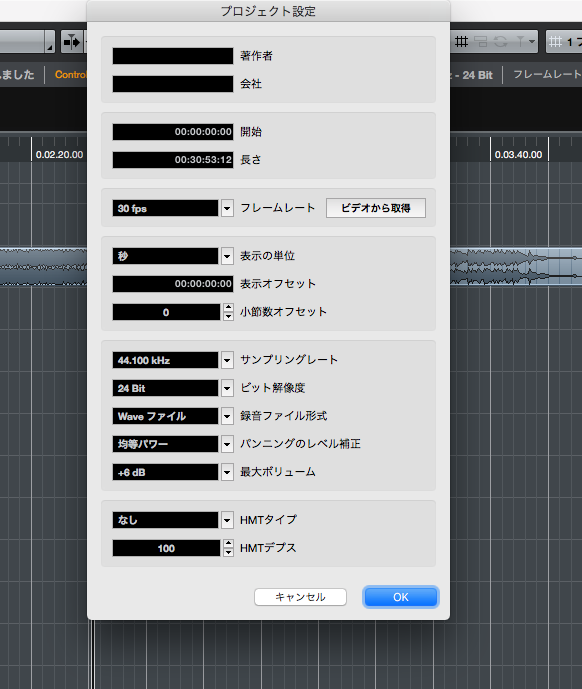The image size is (582, 689).
Task: Open the snap cursor dropdown arrow
Action: coord(532,42)
